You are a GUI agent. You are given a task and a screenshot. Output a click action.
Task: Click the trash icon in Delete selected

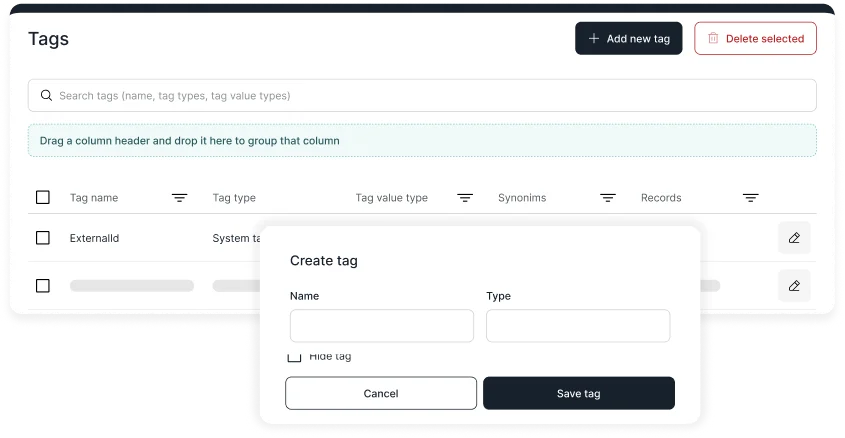click(x=713, y=39)
